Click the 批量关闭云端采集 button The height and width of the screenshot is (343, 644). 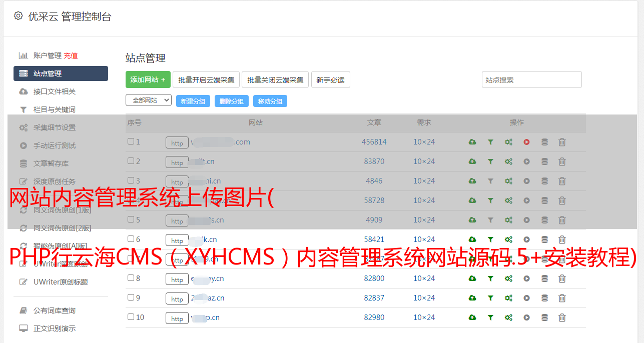275,79
